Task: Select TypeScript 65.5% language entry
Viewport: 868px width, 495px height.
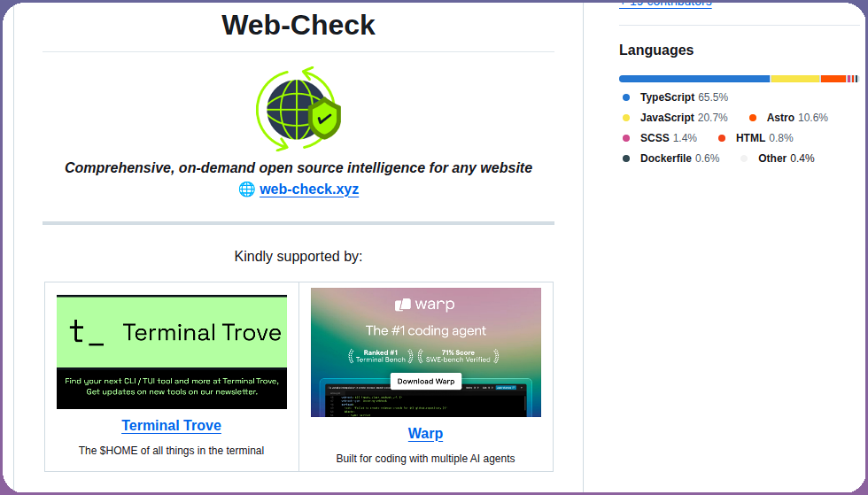Action: coord(675,97)
